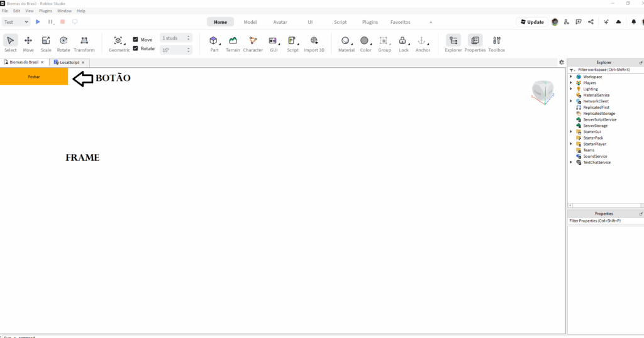Insert a Script from the ribbon
This screenshot has height=338, width=644.
[x=292, y=43]
